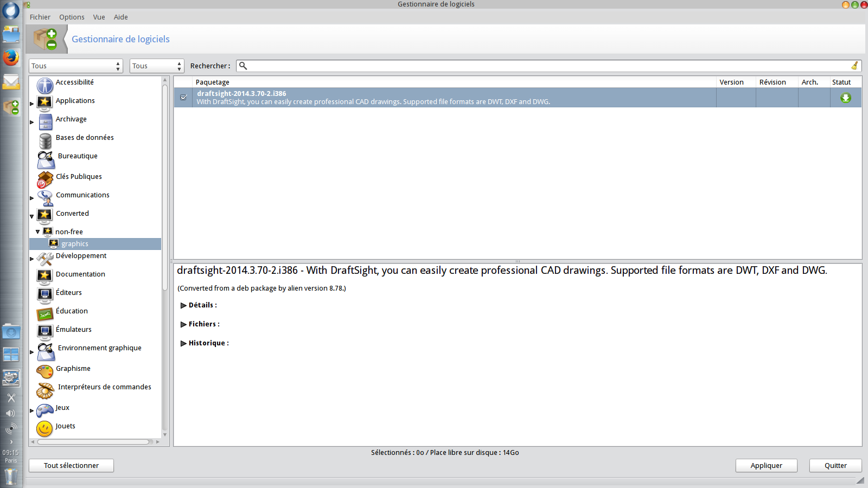The width and height of the screenshot is (868, 488).
Task: Sort by the Révision column header
Action: point(777,82)
